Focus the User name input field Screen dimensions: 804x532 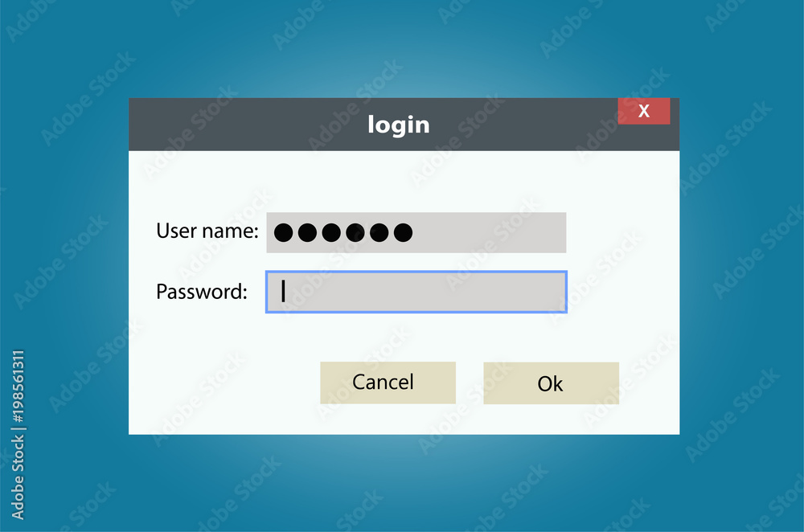416,233
